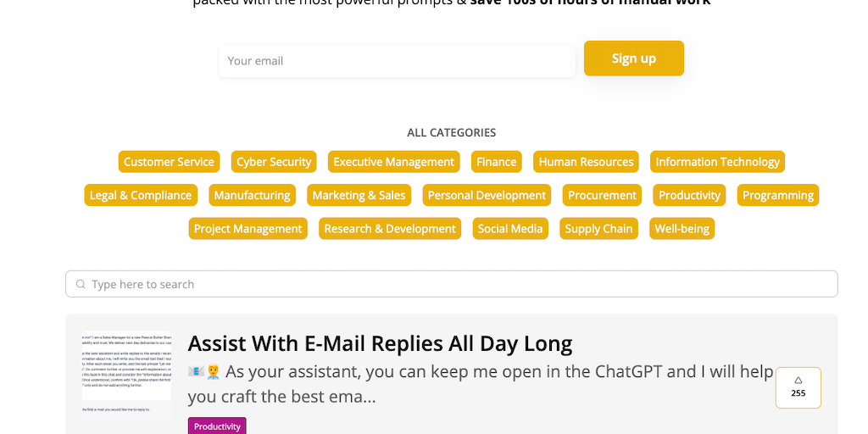Select the Project Management category

point(248,229)
